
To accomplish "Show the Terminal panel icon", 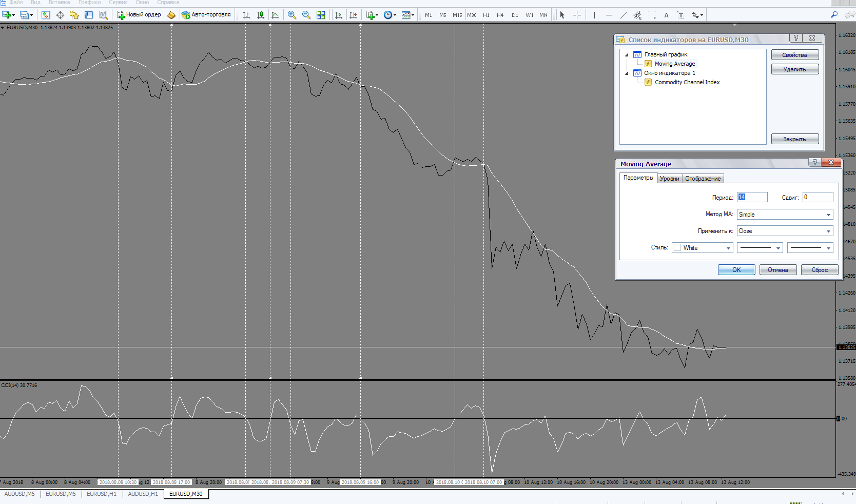I will click(89, 15).
